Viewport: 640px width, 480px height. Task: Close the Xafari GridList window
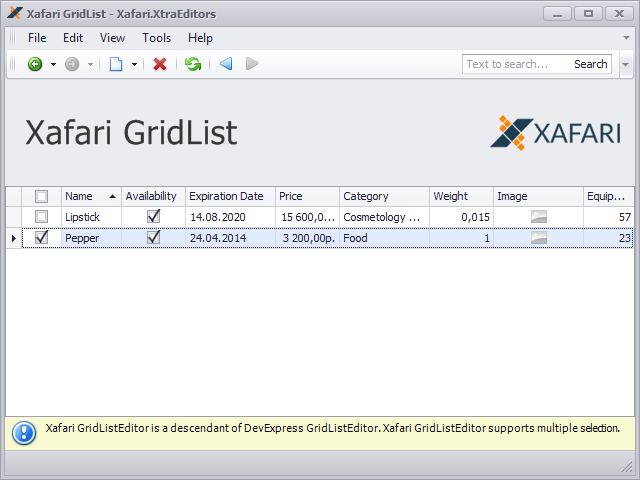pyautogui.click(x=619, y=13)
